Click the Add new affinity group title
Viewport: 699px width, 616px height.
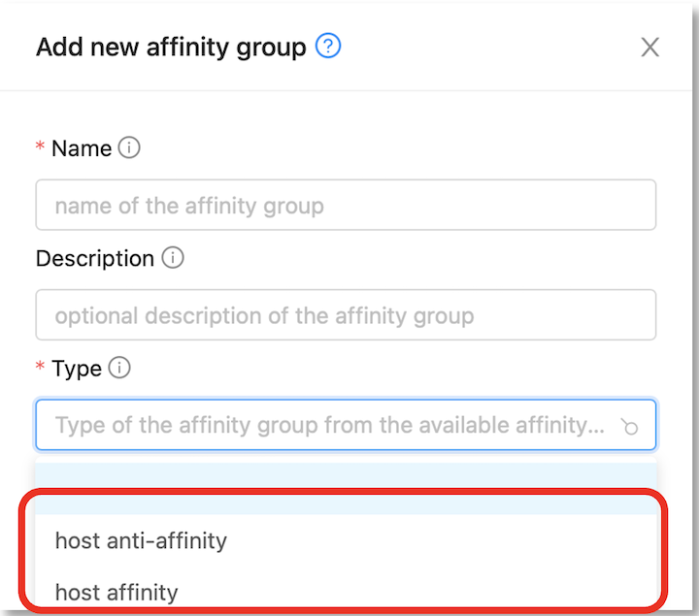(171, 47)
